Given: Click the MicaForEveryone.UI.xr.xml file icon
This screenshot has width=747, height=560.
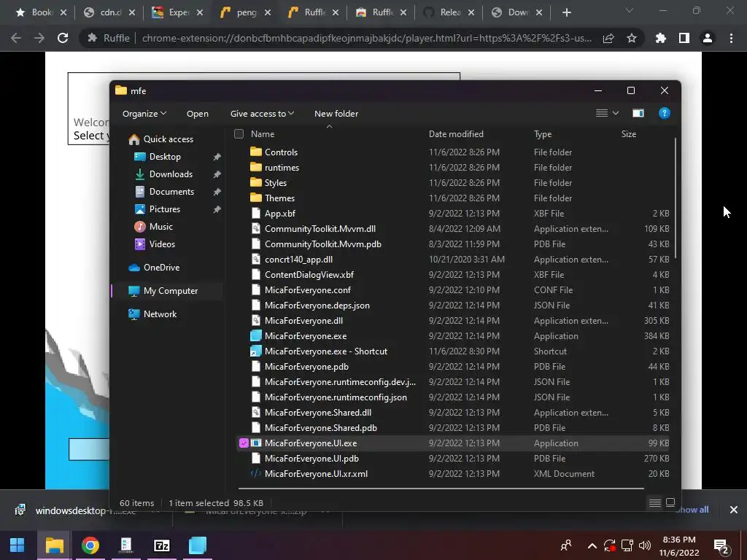Looking at the screenshot, I should coord(256,473).
